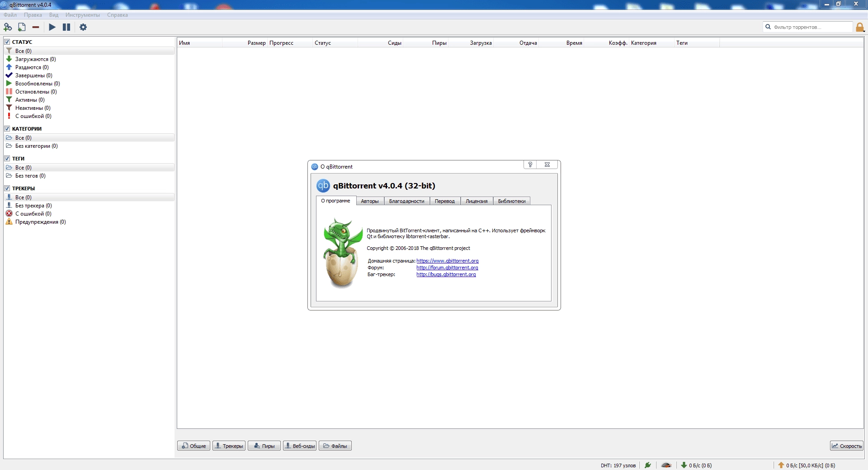The image size is (868, 470).
Task: Click the DHT: 197 узлов status text
Action: (618, 465)
